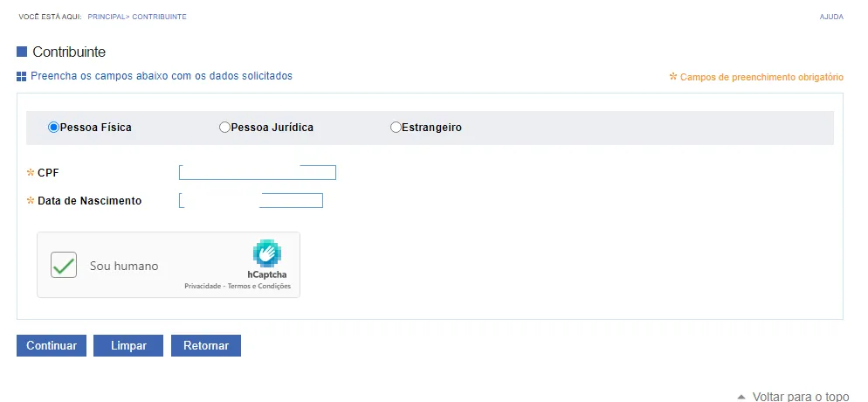
Task: Click the asterisk before Campos de preenchimento obrigatório
Action: pyautogui.click(x=673, y=76)
